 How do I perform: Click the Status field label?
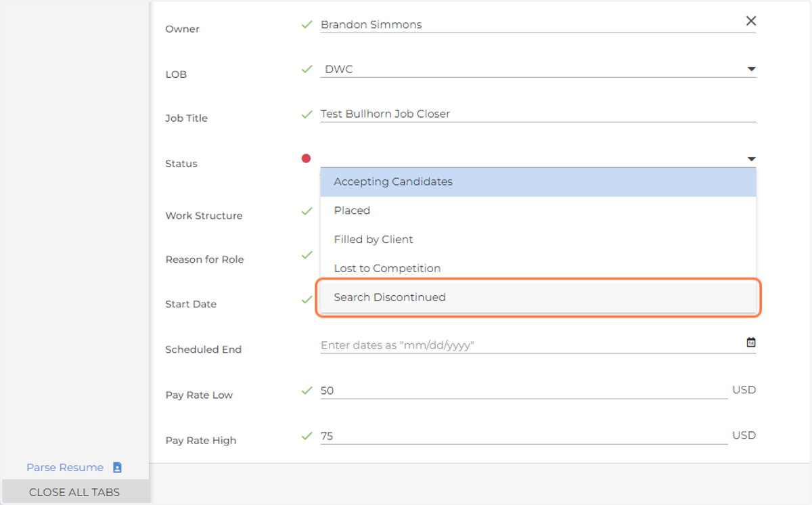(x=181, y=164)
